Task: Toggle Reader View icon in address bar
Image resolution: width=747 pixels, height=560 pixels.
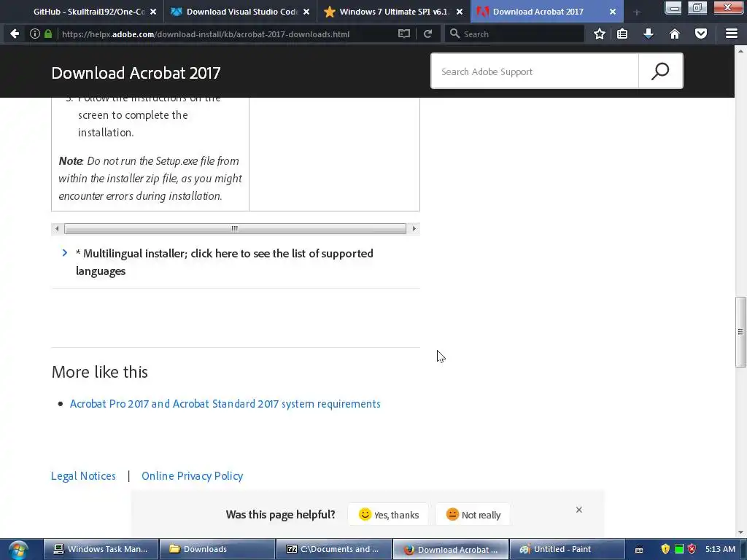Action: coord(404,34)
